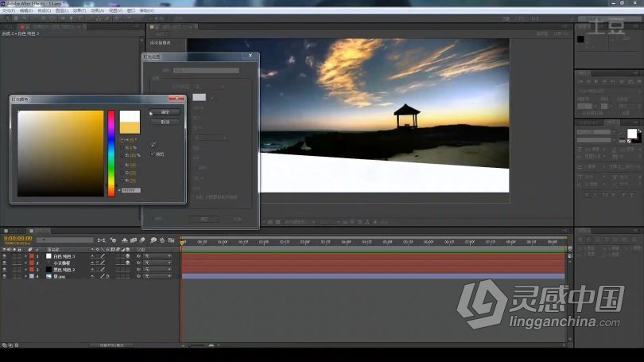644x362 pixels.
Task: Hide layer 黑色 纯色 2 with eye
Action: point(5,270)
